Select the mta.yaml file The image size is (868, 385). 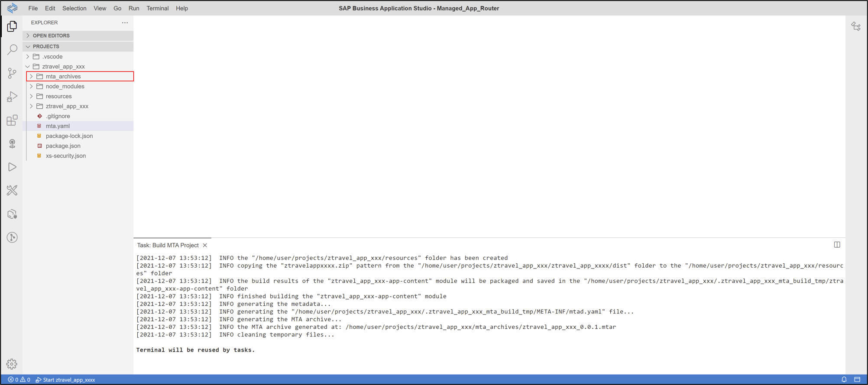point(78,126)
